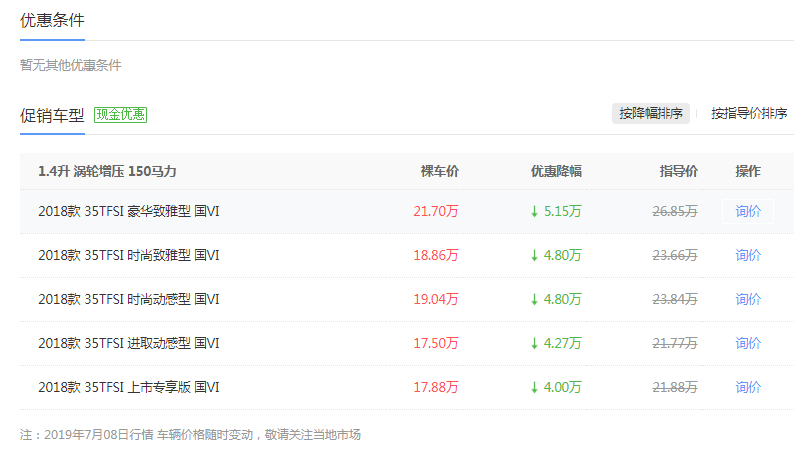The width and height of the screenshot is (804, 452).
Task: Click the 裸车价 column header
Action: [439, 171]
